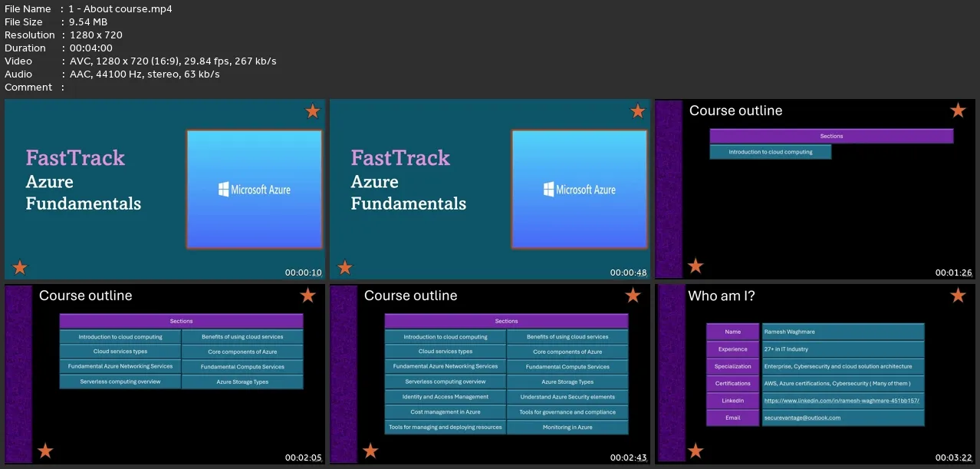Click the Course outline heading in the 00:02:05 frame

[x=86, y=296]
